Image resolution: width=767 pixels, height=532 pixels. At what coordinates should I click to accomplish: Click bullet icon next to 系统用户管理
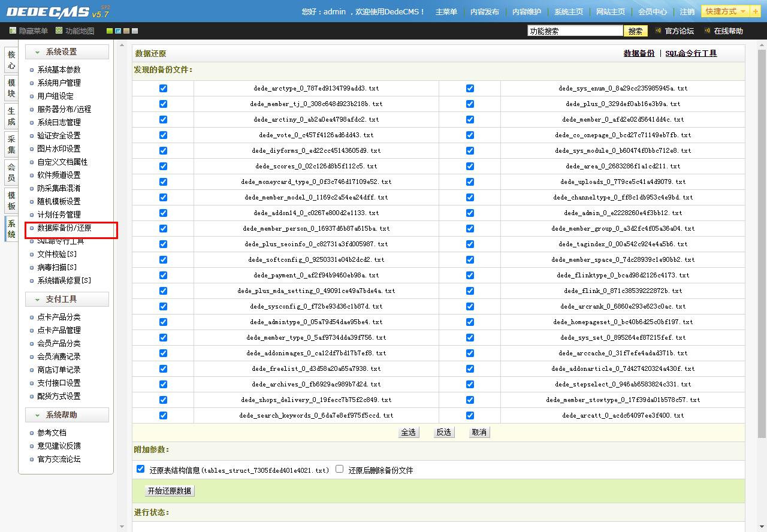tap(32, 83)
